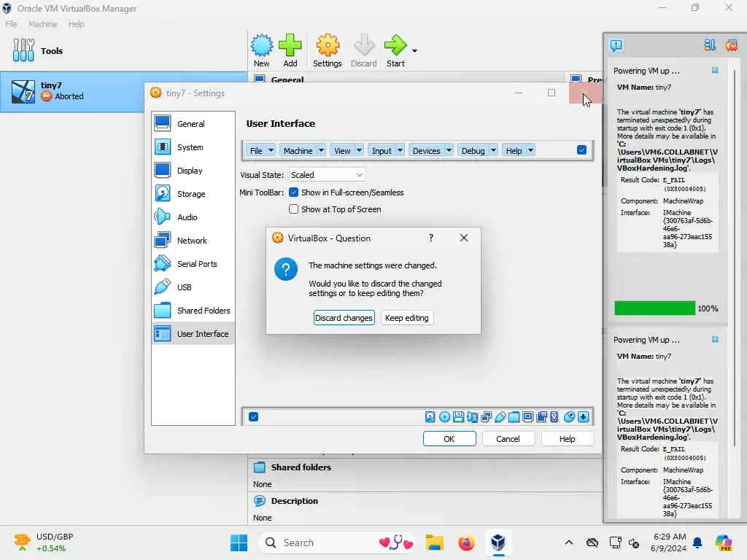Start the VM with the green arrow
This screenshot has height=560, width=747.
coord(395,50)
